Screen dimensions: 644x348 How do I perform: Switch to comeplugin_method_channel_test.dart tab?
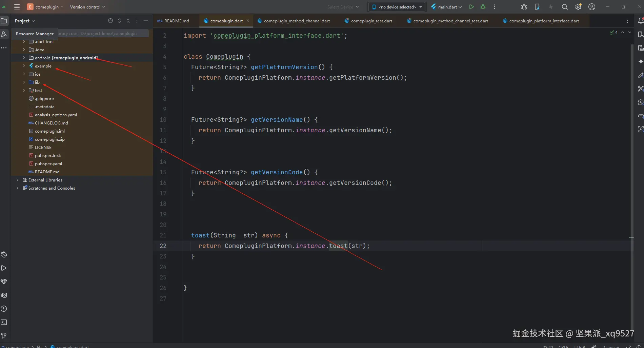pos(447,21)
